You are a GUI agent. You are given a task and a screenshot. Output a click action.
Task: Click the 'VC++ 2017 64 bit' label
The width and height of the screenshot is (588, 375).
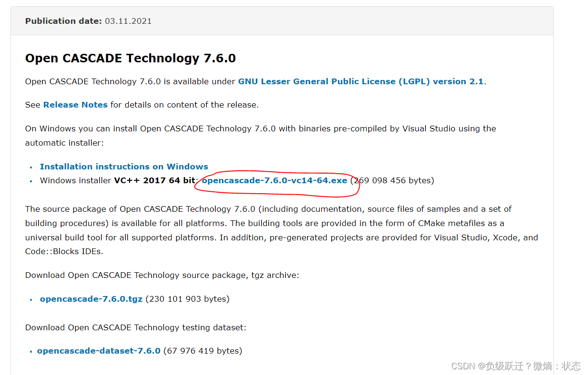(154, 180)
